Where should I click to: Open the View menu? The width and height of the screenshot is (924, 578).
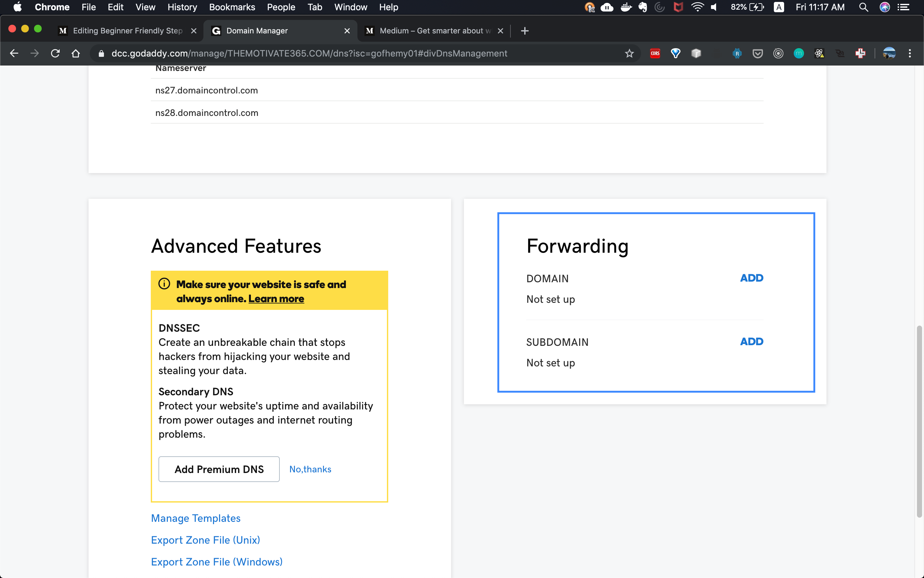145,7
